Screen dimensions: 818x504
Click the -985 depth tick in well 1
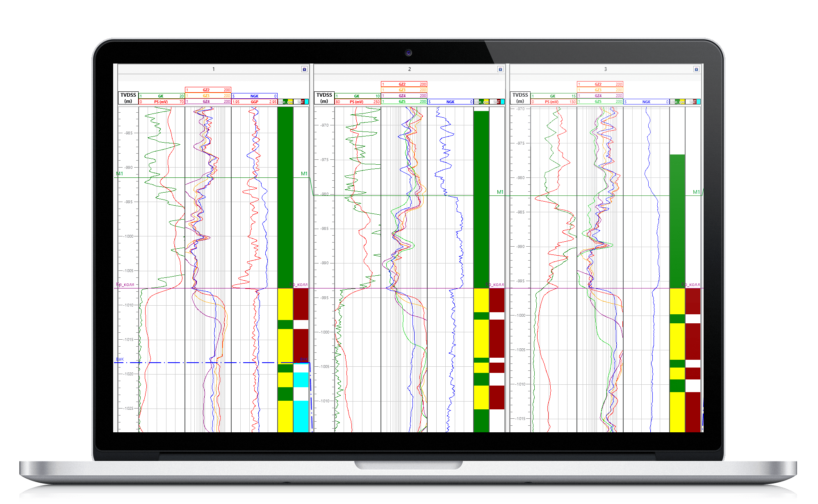128,133
